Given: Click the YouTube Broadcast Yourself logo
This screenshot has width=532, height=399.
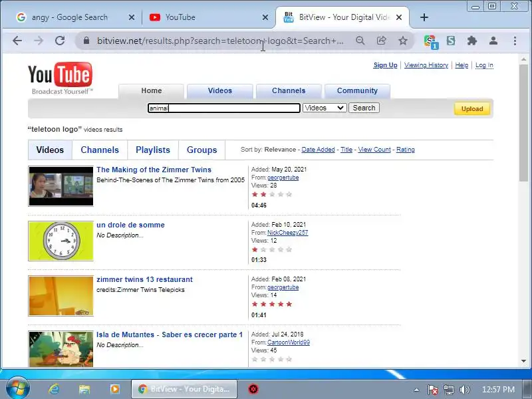Looking at the screenshot, I should coord(60,78).
